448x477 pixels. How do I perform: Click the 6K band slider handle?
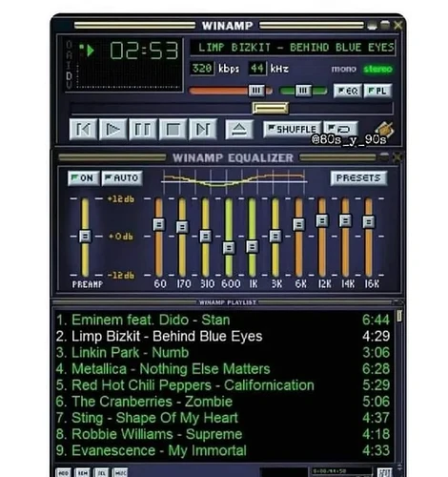(x=298, y=224)
